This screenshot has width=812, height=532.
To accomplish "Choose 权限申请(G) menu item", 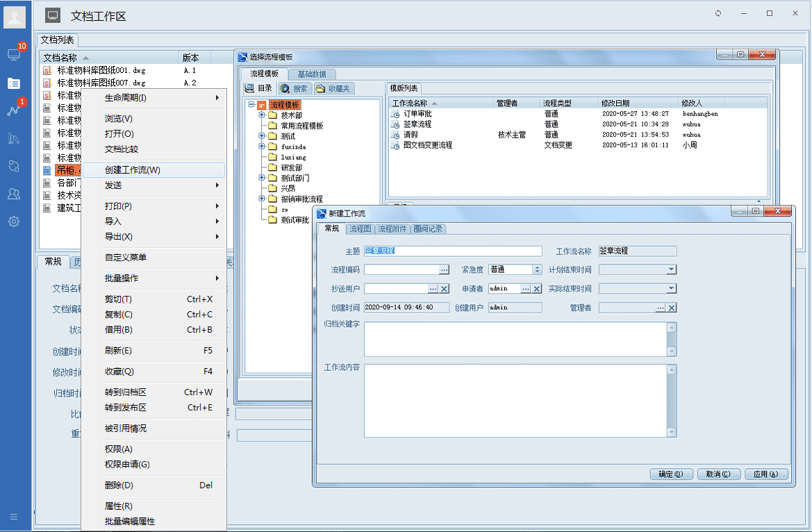I will pyautogui.click(x=154, y=465).
